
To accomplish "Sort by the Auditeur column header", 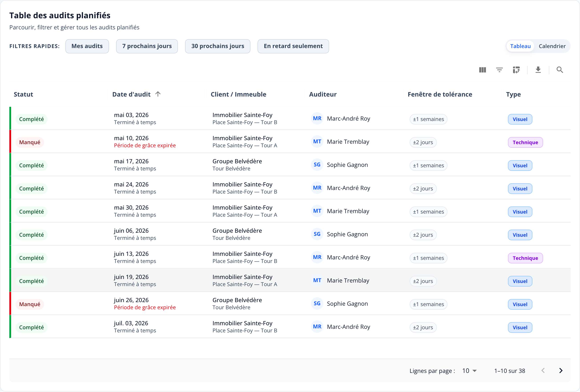I will coord(323,94).
